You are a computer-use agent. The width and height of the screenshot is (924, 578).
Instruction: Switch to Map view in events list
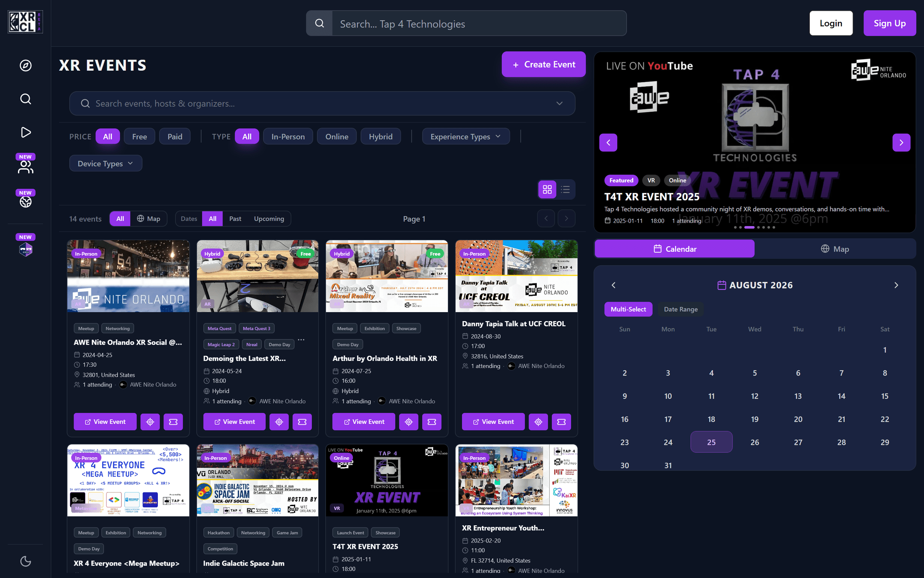pyautogui.click(x=148, y=218)
